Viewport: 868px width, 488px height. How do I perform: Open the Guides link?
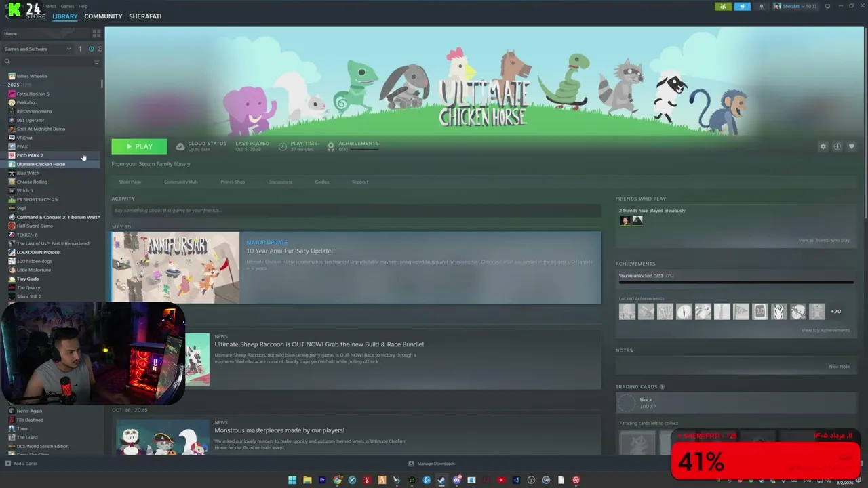pos(322,182)
